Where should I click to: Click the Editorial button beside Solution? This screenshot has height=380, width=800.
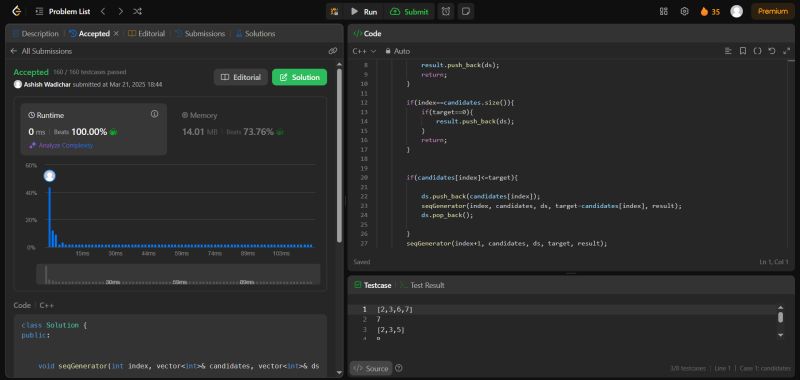pos(241,78)
